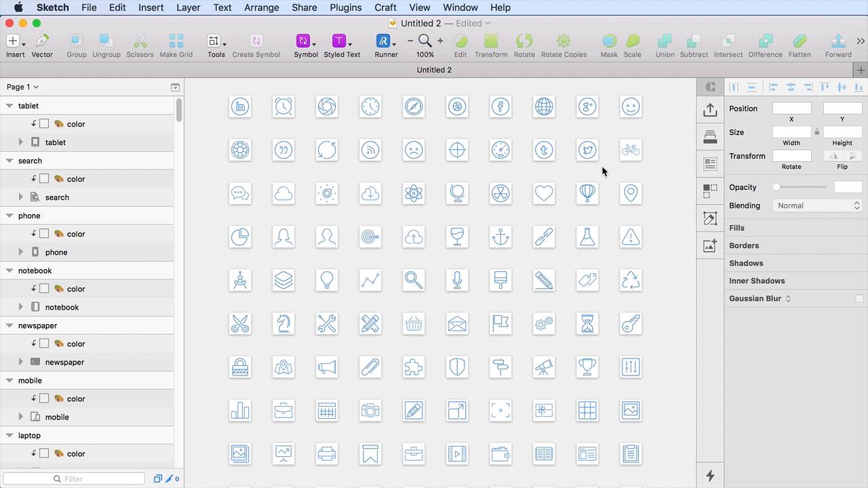Open the Arrange menu

pyautogui.click(x=261, y=7)
